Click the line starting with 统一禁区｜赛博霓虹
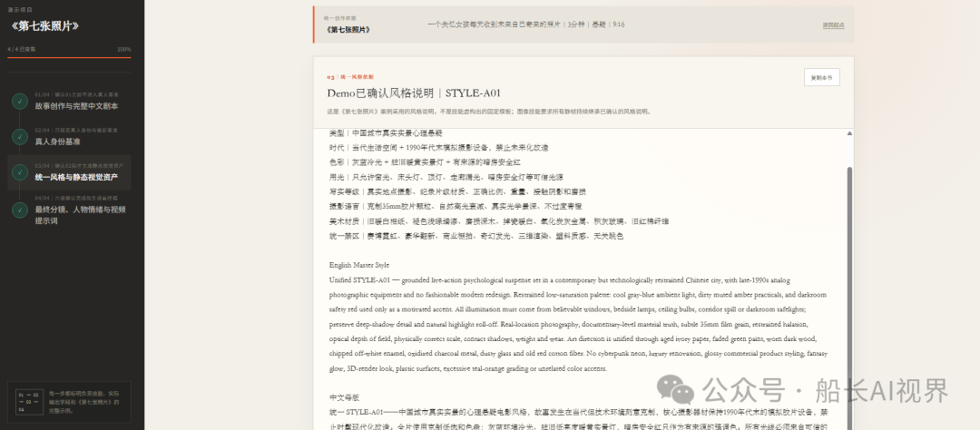Image resolution: width=980 pixels, height=430 pixels. point(476,236)
